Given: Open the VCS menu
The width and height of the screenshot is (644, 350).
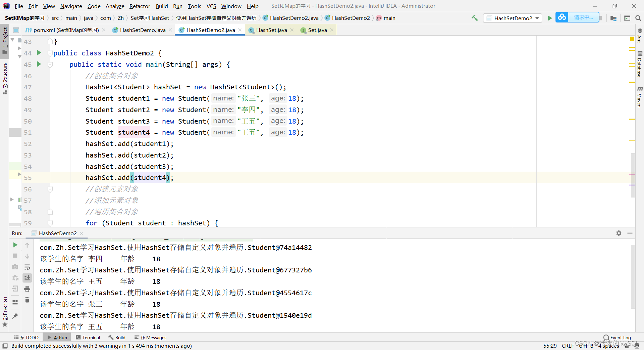Looking at the screenshot, I should (x=211, y=6).
